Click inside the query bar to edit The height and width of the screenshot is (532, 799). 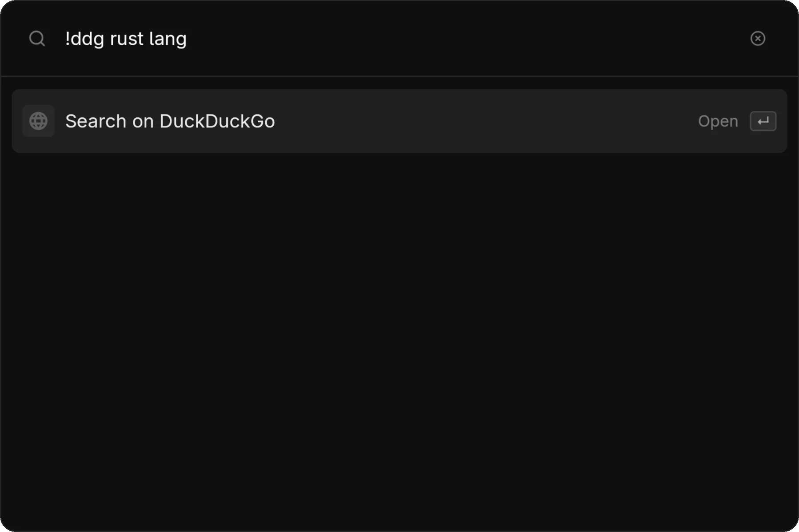(311, 39)
